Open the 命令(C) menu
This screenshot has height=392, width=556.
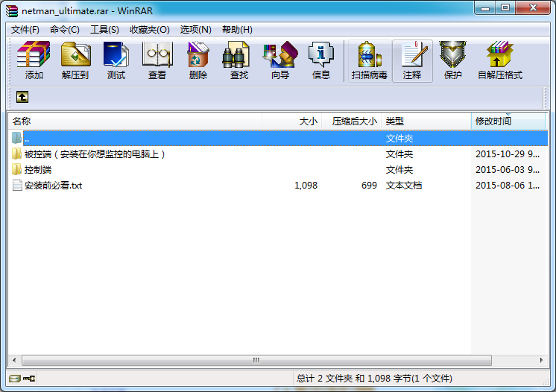65,29
